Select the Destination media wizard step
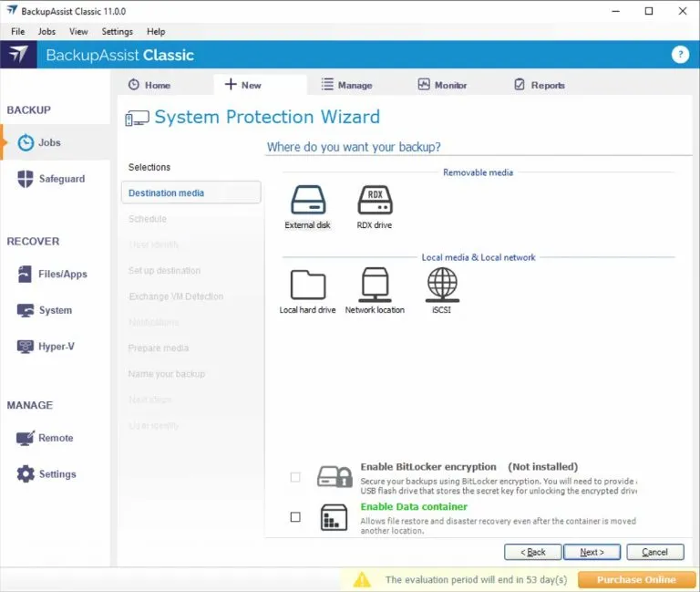Viewport: 700px width, 592px height. [191, 192]
